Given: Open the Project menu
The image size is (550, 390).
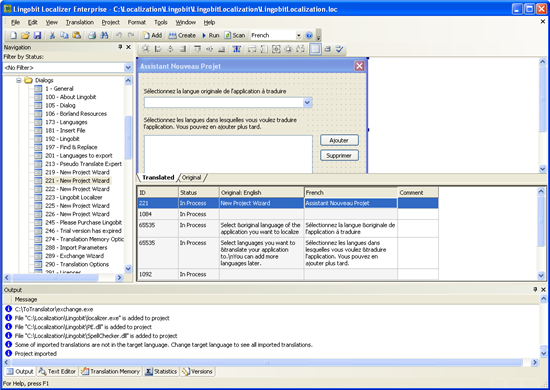Looking at the screenshot, I should tap(110, 22).
